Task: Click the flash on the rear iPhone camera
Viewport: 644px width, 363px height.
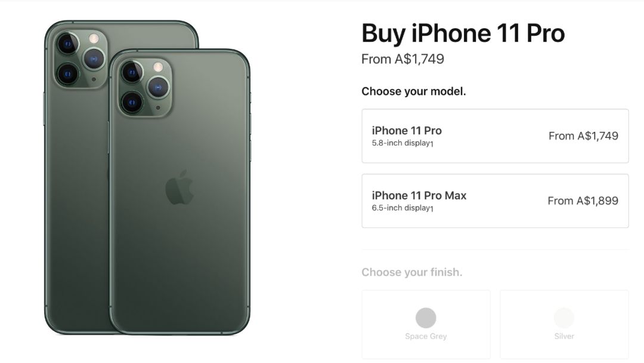Action: [94, 39]
